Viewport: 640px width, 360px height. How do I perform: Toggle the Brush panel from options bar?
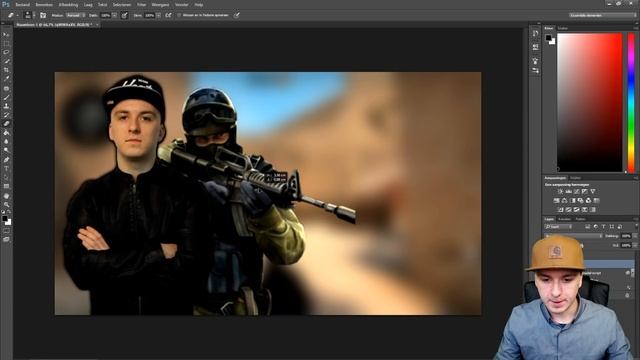pyautogui.click(x=43, y=16)
